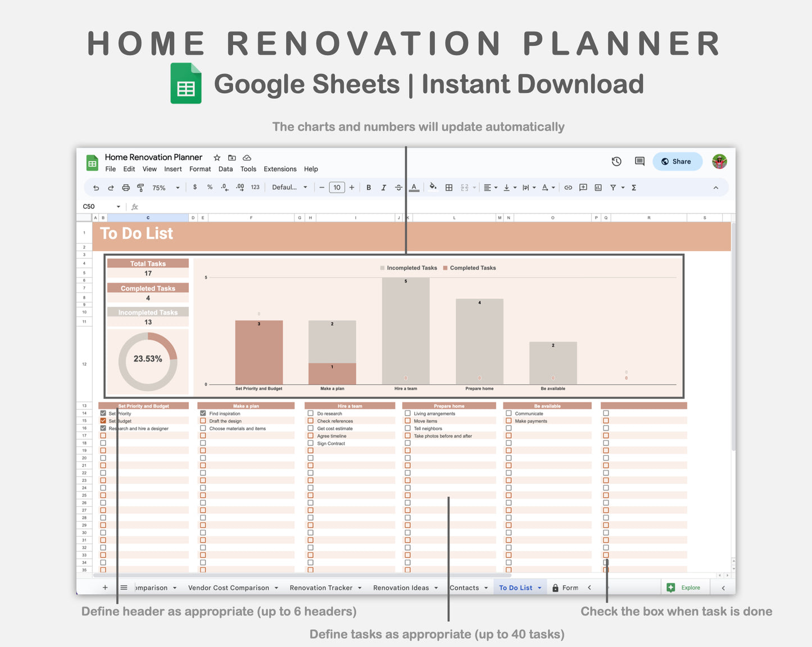Click the Insert link icon

(568, 188)
